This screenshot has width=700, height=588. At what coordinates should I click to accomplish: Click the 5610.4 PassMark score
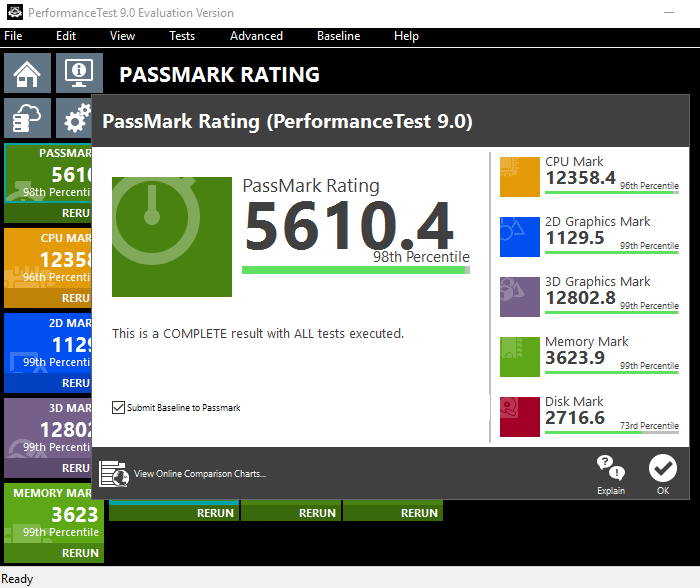pyautogui.click(x=349, y=225)
